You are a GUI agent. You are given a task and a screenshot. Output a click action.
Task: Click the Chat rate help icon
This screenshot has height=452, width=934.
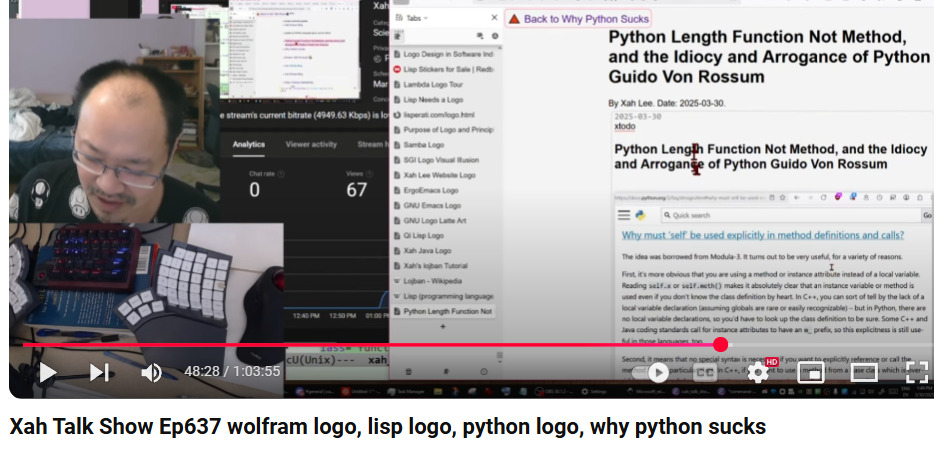(281, 174)
